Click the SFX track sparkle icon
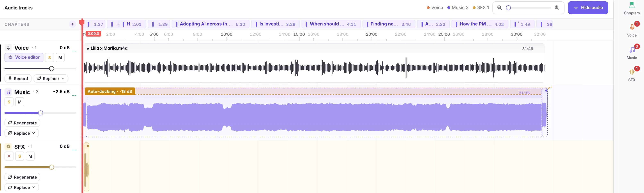This screenshot has width=644, height=193. 8,147
